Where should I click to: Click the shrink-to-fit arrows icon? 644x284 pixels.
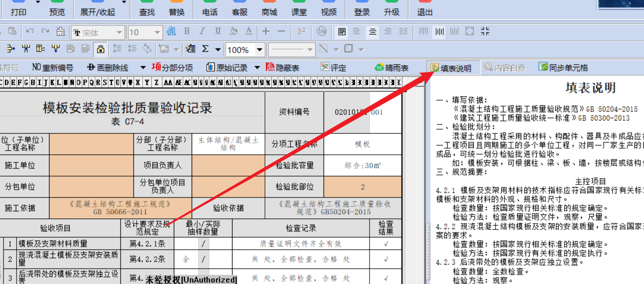(485, 31)
